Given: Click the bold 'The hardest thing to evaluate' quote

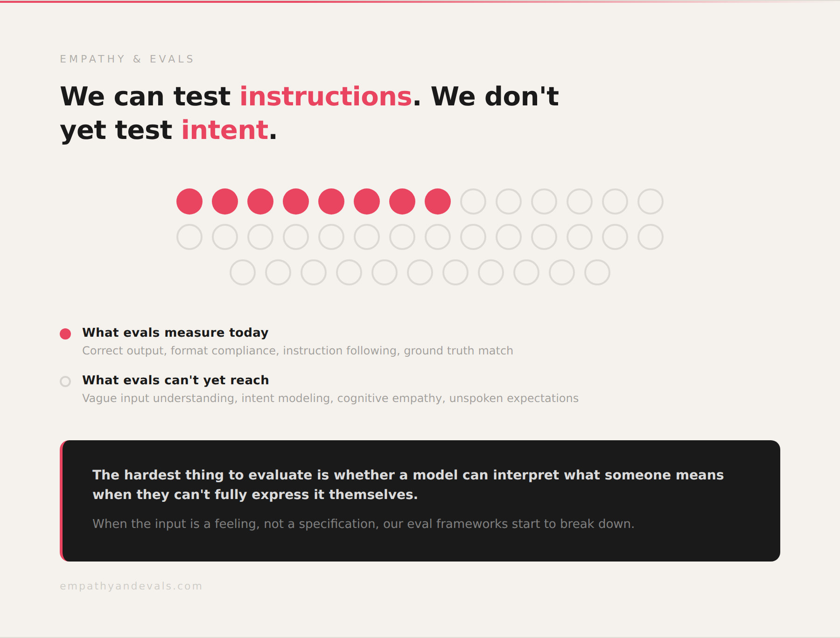Looking at the screenshot, I should [407, 485].
